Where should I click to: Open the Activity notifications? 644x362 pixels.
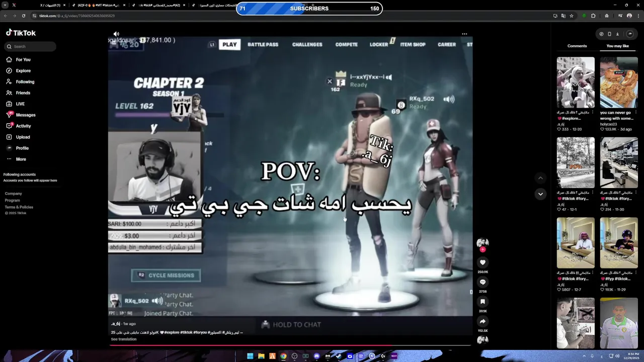(18, 126)
